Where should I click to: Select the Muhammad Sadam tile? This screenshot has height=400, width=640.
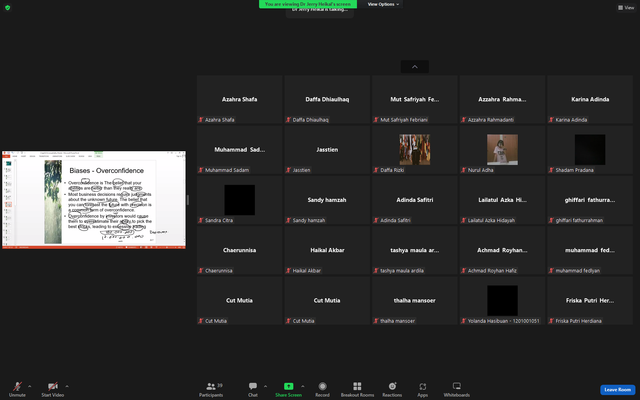click(x=240, y=149)
